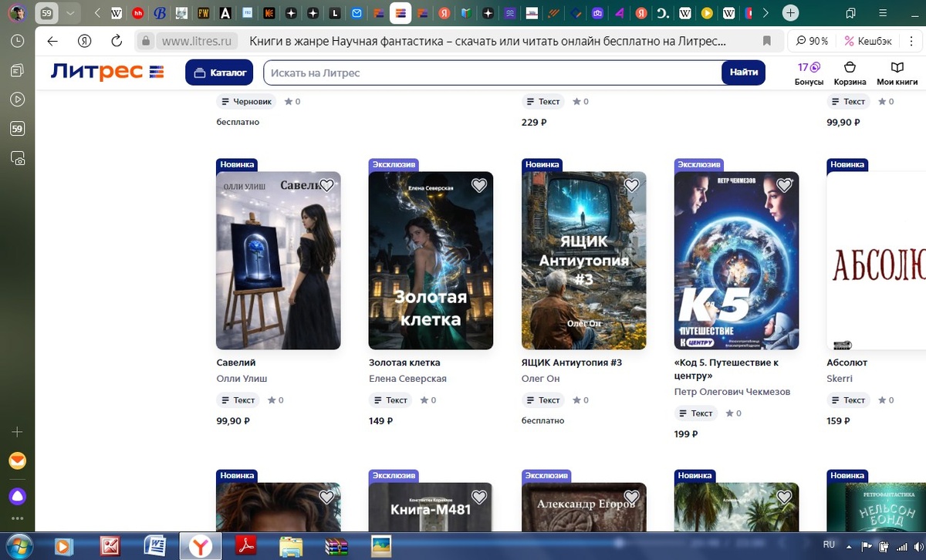Toggle heart on Код 5 book cover
Screen dimensions: 926x560
(785, 185)
